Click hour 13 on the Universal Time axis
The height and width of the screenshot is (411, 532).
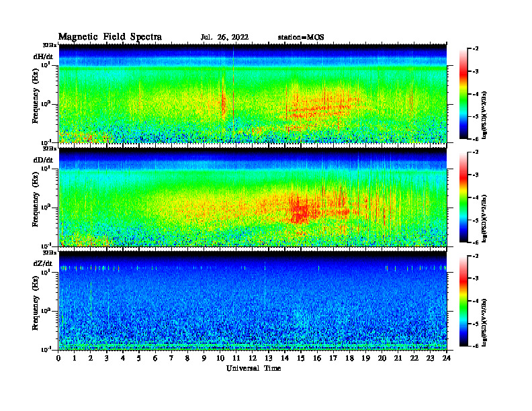coord(269,358)
